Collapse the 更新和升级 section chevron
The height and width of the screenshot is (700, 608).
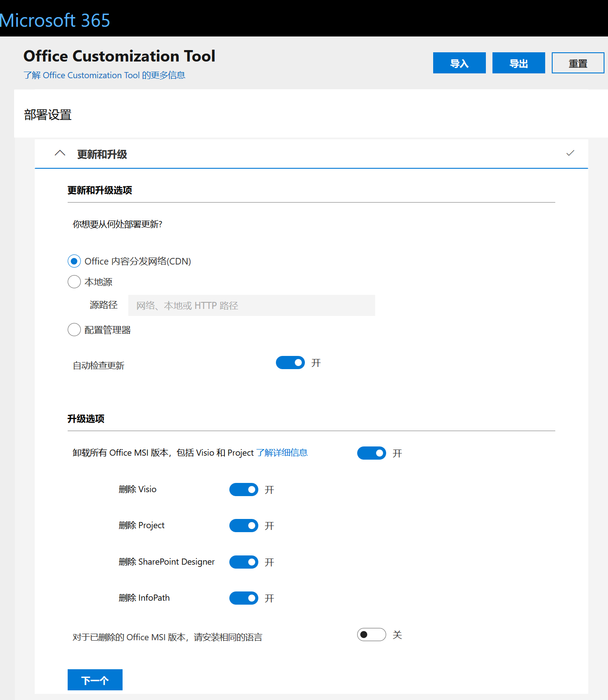pos(60,153)
